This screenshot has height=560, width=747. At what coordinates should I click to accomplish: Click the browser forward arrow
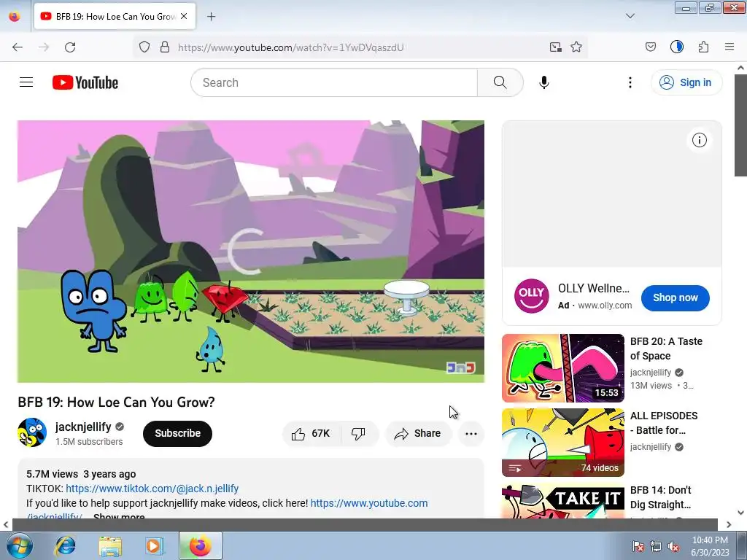tap(44, 47)
